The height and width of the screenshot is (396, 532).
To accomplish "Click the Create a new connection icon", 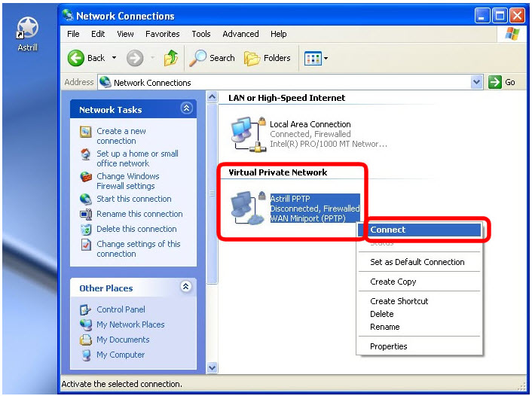I will [x=85, y=132].
